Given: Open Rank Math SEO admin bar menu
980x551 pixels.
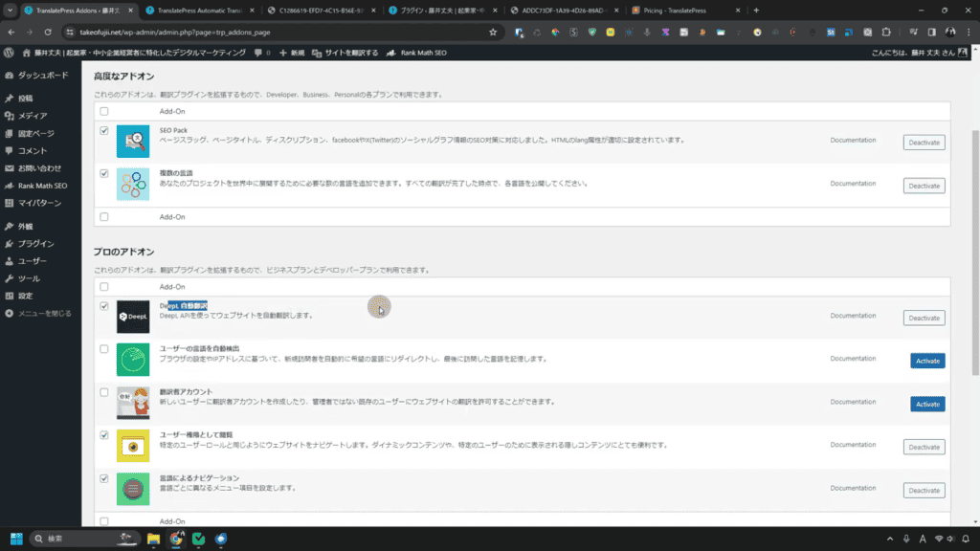Looking at the screenshot, I should coord(417,54).
